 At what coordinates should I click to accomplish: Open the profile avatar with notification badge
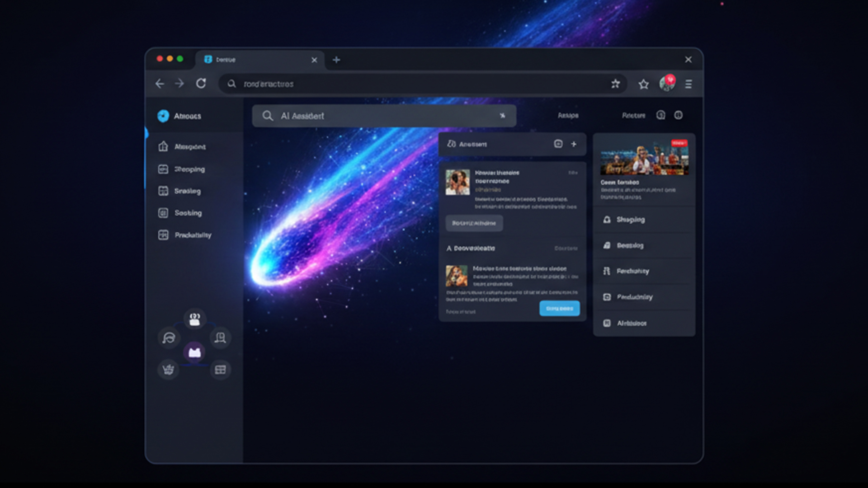[x=667, y=83]
